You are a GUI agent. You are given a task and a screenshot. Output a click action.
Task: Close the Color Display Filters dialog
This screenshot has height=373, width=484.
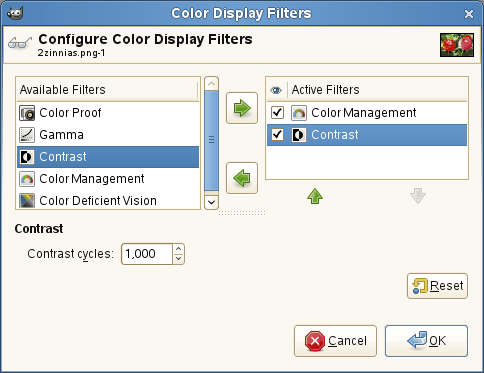pyautogui.click(x=469, y=14)
